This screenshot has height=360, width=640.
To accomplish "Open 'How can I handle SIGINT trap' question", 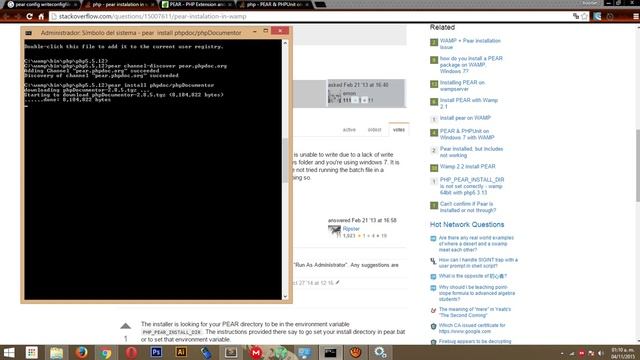I will (x=478, y=263).
